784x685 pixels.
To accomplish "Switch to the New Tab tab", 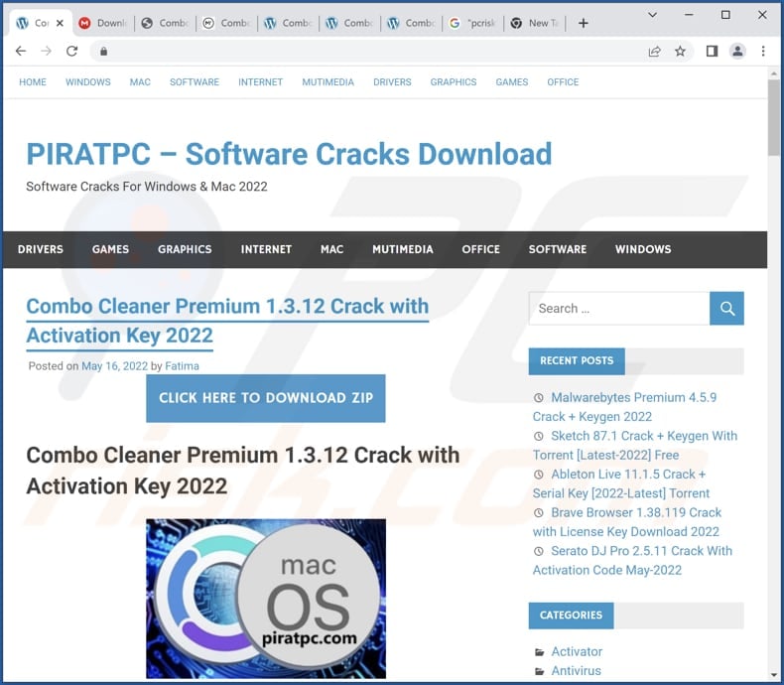I will point(534,23).
